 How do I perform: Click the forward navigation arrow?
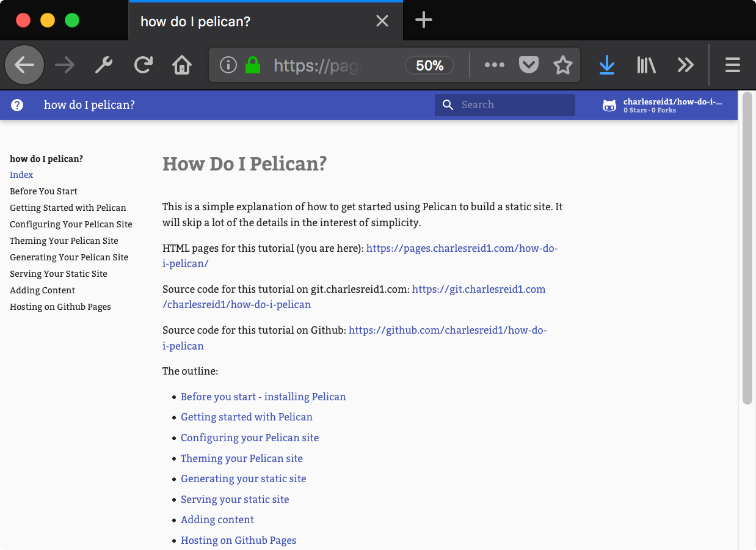(x=64, y=65)
